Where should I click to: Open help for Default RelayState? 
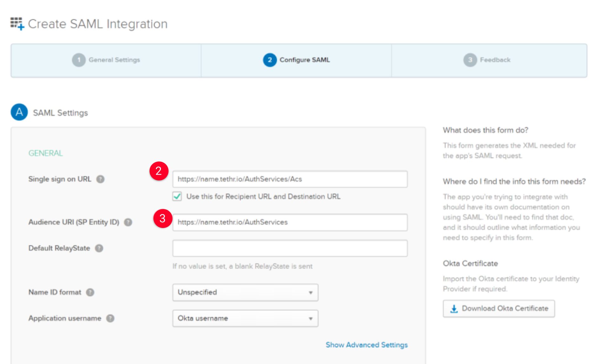point(99,249)
